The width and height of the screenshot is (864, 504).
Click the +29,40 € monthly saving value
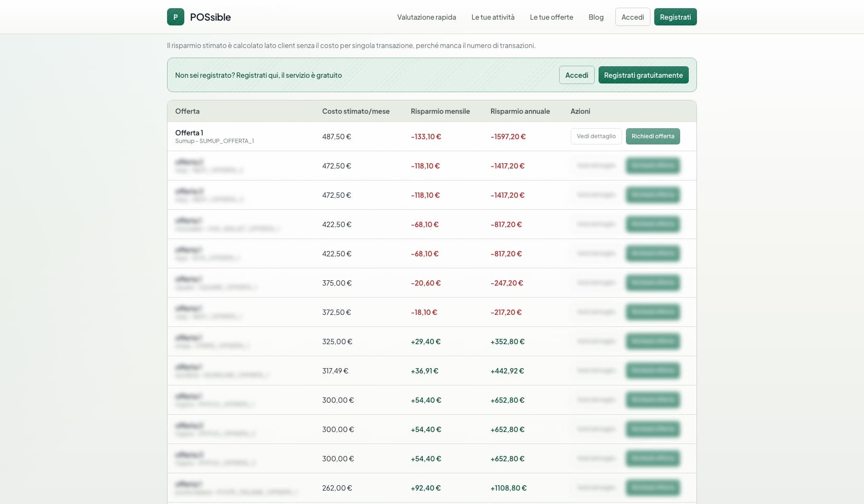pos(426,342)
